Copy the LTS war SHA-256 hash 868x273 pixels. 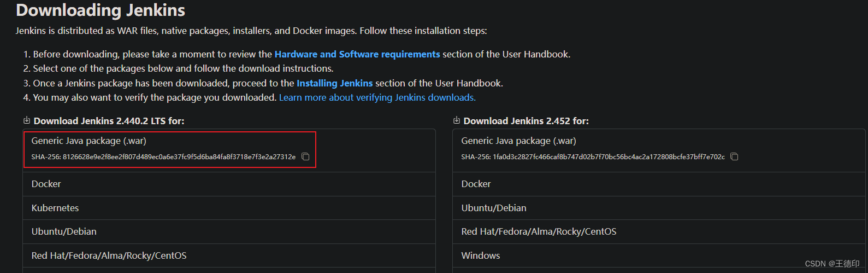click(305, 157)
